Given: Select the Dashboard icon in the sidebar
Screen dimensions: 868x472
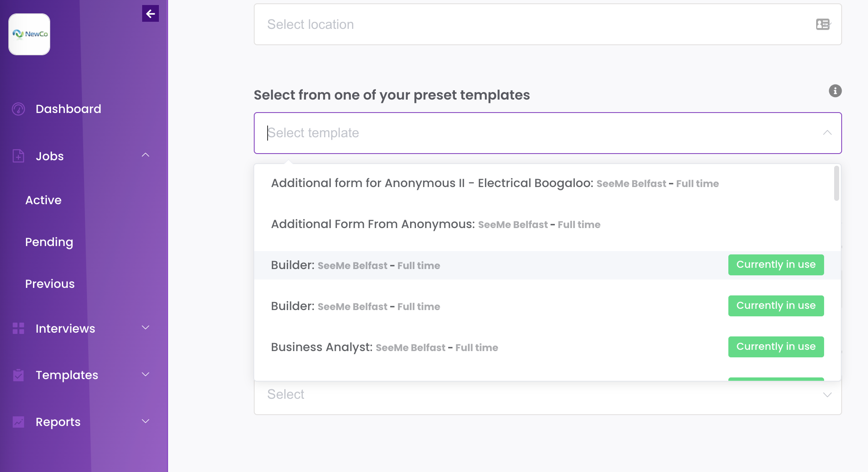Looking at the screenshot, I should (18, 109).
